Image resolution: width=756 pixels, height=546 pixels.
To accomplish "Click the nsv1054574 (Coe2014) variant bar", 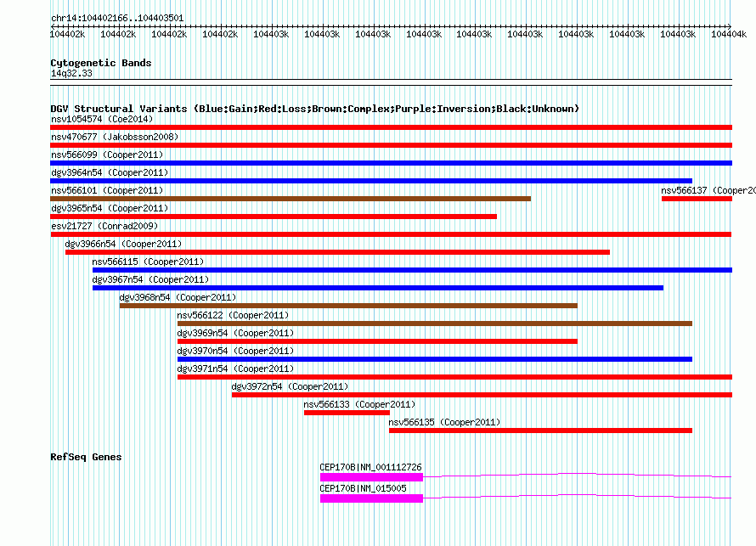I will (391, 127).
